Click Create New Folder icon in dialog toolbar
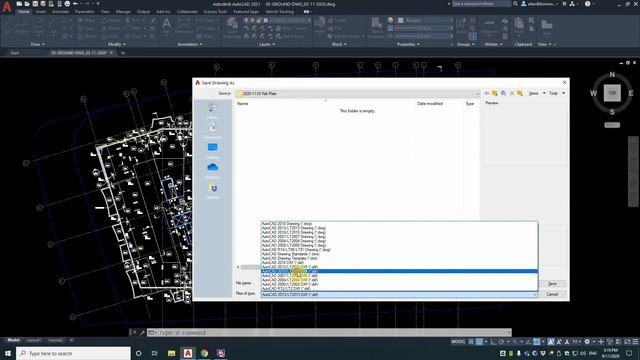The image size is (640, 360). [x=520, y=93]
